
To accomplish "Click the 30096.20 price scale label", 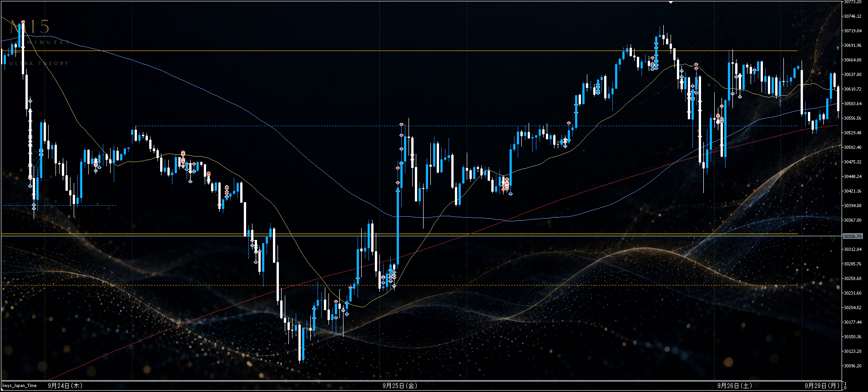I will coord(853,366).
